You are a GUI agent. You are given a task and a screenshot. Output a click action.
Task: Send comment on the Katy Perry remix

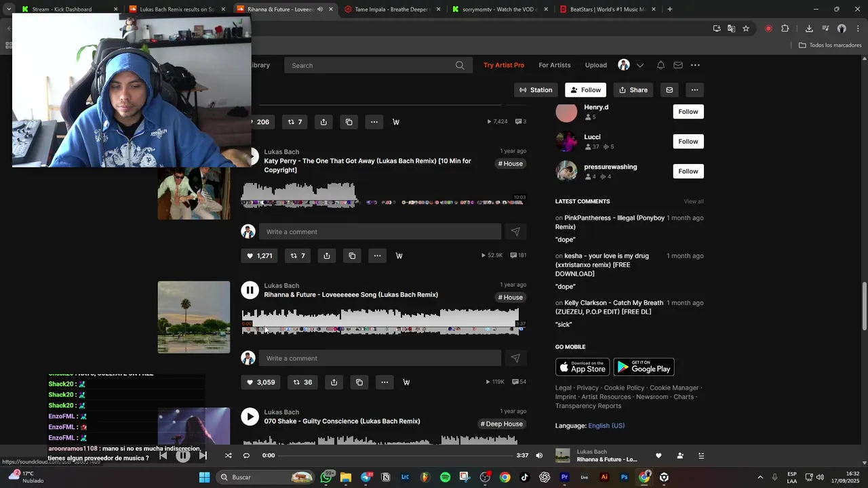515,232
